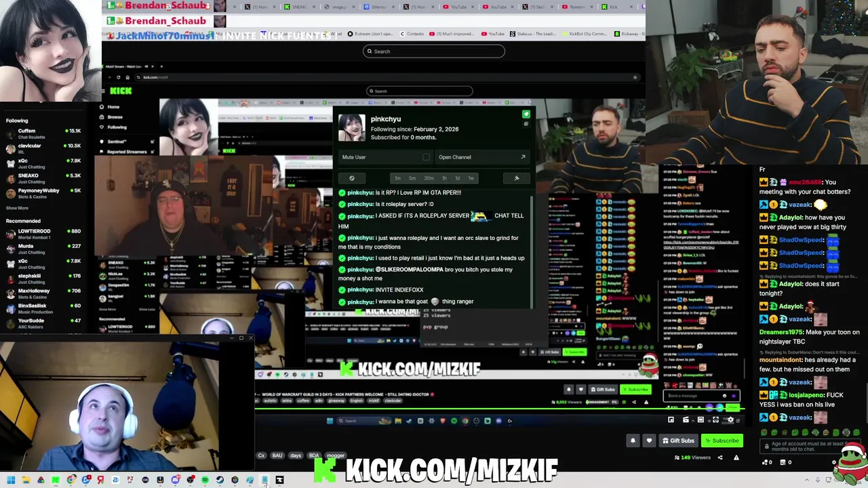Screen dimensions: 868x488
Task: Expand Reported Streamers in nested sidebar
Action: click(126, 152)
